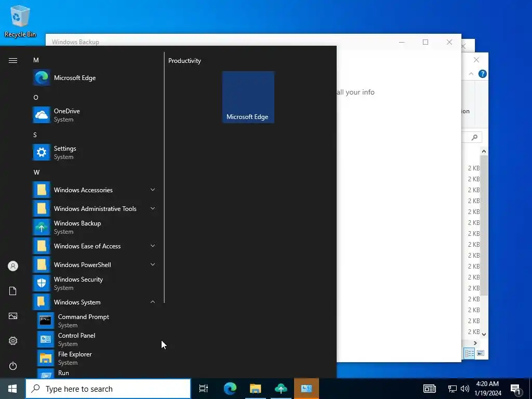Switch back window to details view
This screenshot has width=532, height=399.
[470, 353]
